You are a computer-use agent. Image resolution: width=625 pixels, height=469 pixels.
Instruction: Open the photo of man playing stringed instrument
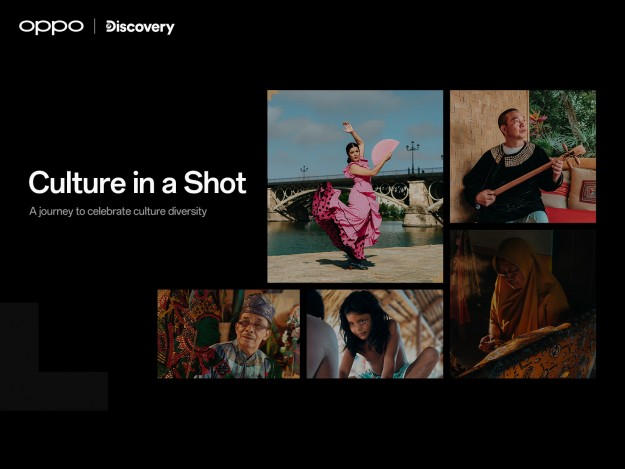click(522, 156)
